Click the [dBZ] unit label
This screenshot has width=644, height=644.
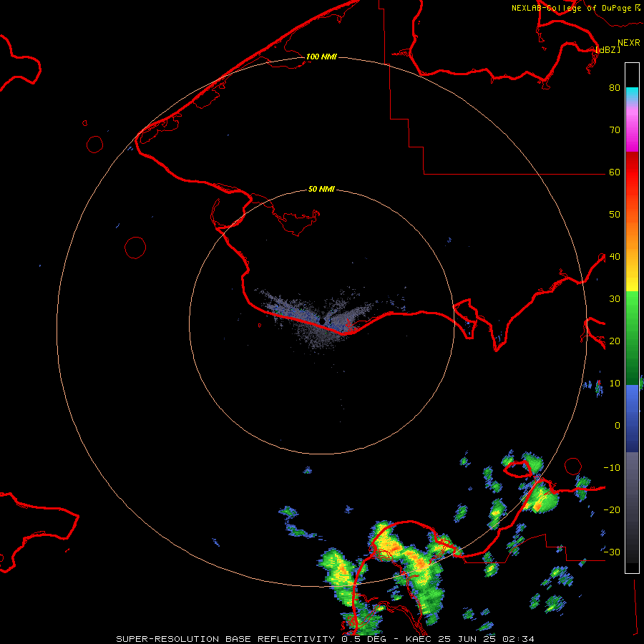608,50
